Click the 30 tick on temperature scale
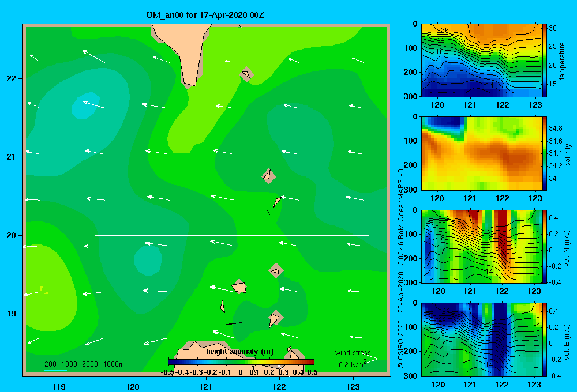The image size is (577, 392). [x=552, y=28]
